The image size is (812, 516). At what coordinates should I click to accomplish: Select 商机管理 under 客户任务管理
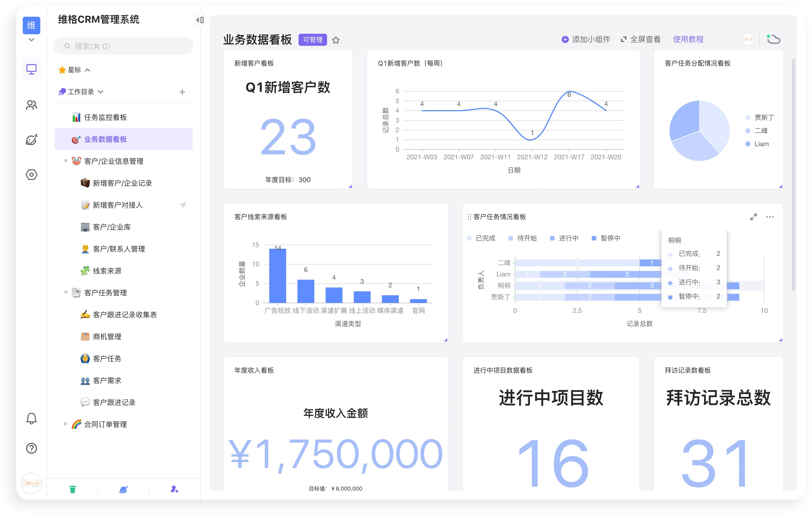click(x=107, y=336)
